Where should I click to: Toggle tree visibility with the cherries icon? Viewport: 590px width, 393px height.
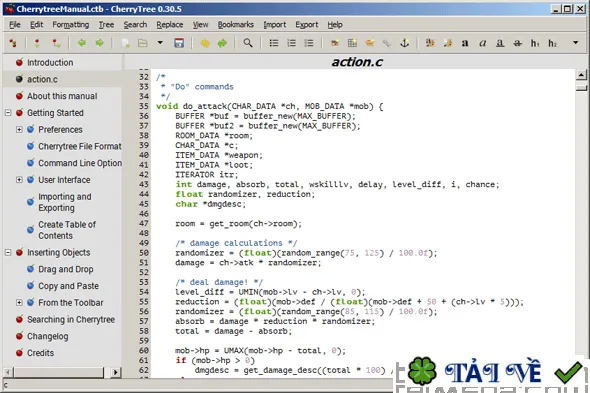point(13,43)
